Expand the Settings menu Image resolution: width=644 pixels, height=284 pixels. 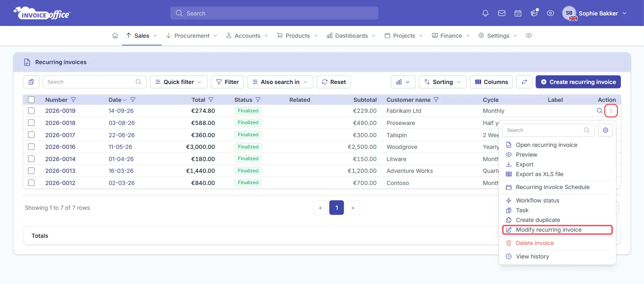(498, 36)
